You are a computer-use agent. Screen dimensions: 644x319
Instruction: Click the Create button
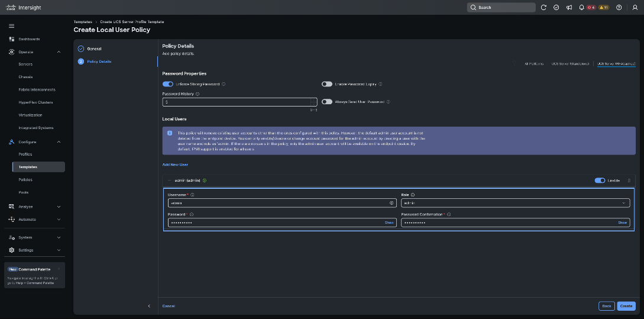[626, 306]
